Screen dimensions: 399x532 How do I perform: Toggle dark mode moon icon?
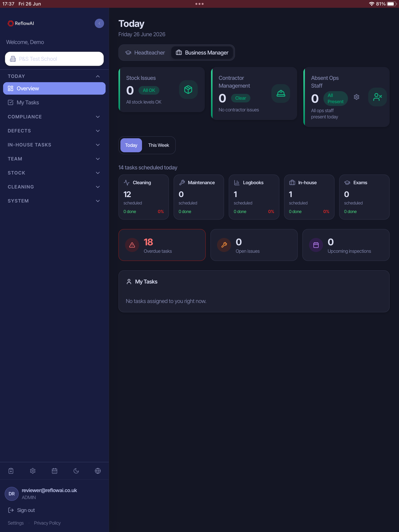click(76, 471)
